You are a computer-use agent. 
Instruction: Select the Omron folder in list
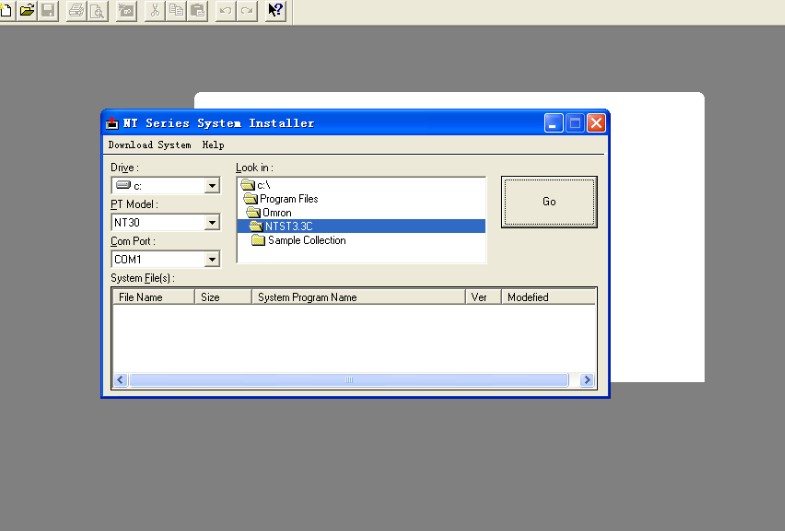point(279,212)
